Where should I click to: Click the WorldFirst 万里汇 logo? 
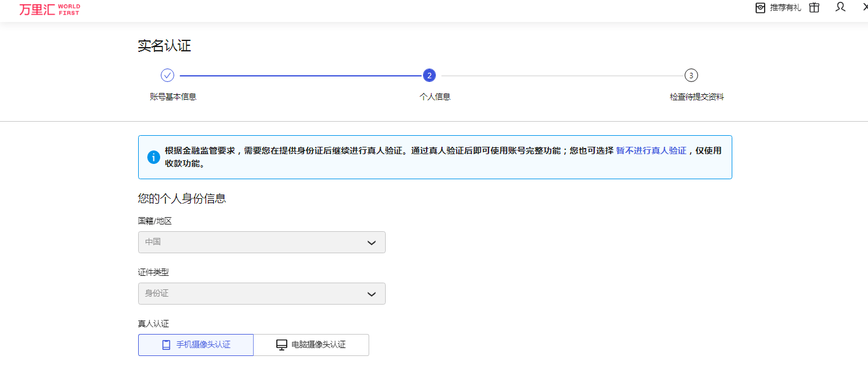[x=49, y=9]
